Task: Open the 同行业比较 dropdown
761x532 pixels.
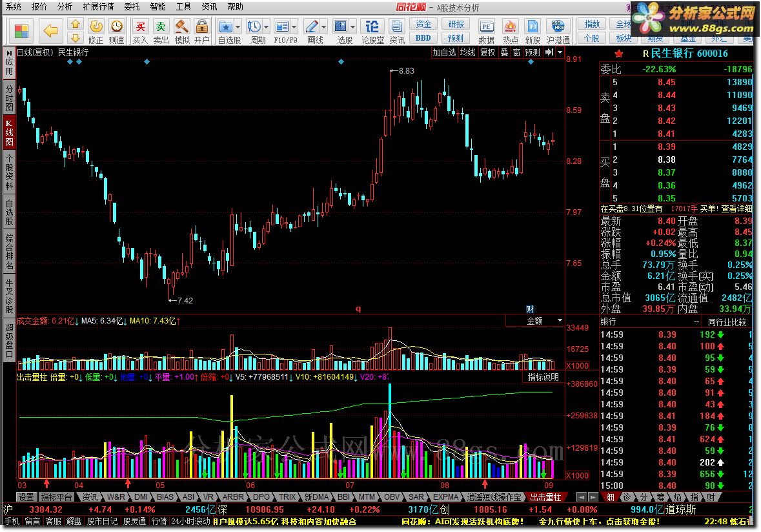Action: point(727,322)
